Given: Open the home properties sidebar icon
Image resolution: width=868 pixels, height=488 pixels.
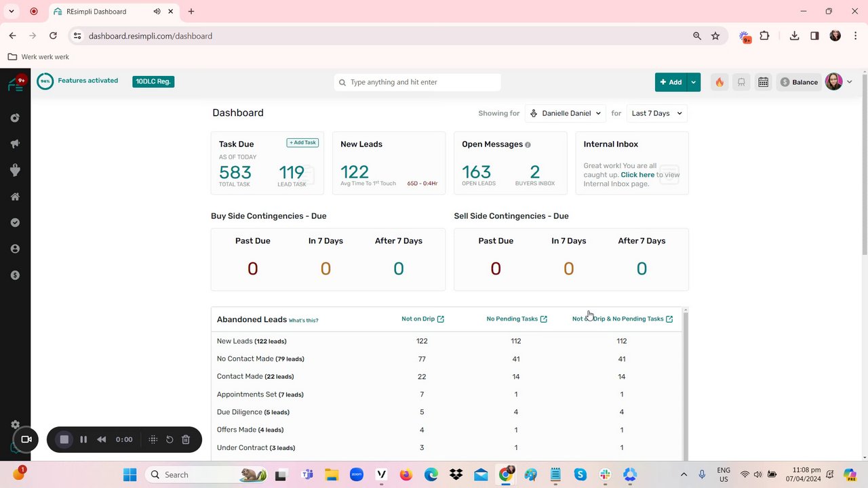Looking at the screenshot, I should click(15, 197).
